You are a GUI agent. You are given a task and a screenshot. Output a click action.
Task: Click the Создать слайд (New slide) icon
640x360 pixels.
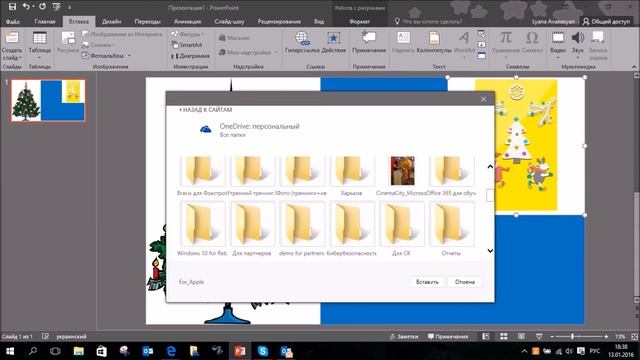12,38
